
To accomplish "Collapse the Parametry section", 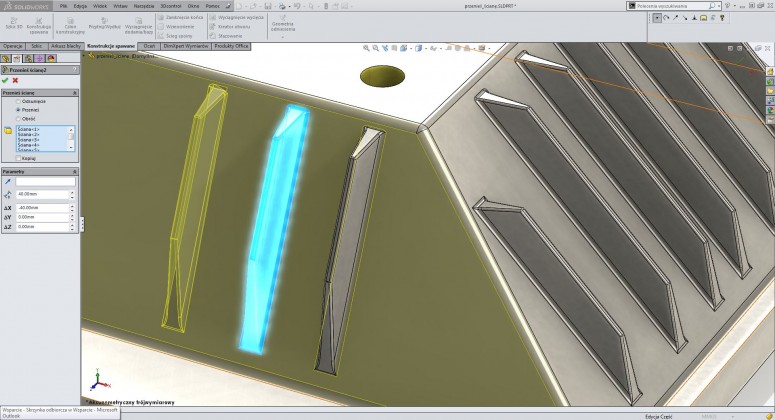I will pos(74,170).
